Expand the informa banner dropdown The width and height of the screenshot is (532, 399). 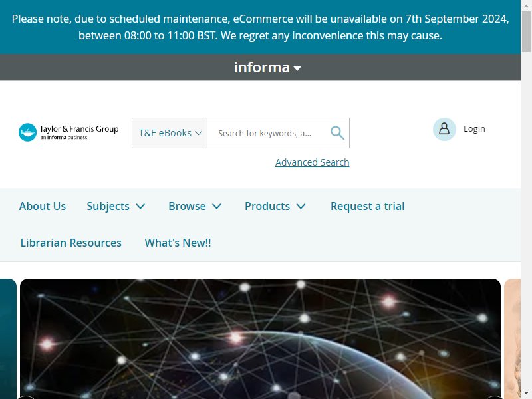267,68
